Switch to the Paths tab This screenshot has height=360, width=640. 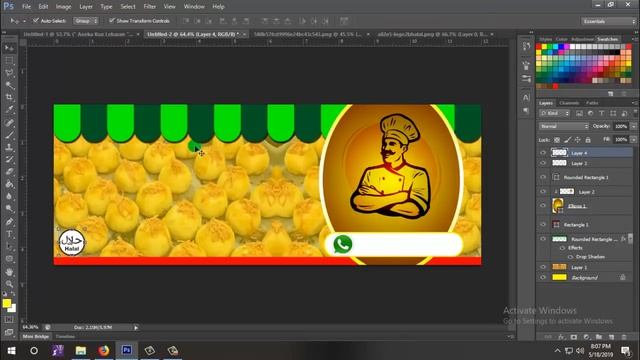pos(592,103)
